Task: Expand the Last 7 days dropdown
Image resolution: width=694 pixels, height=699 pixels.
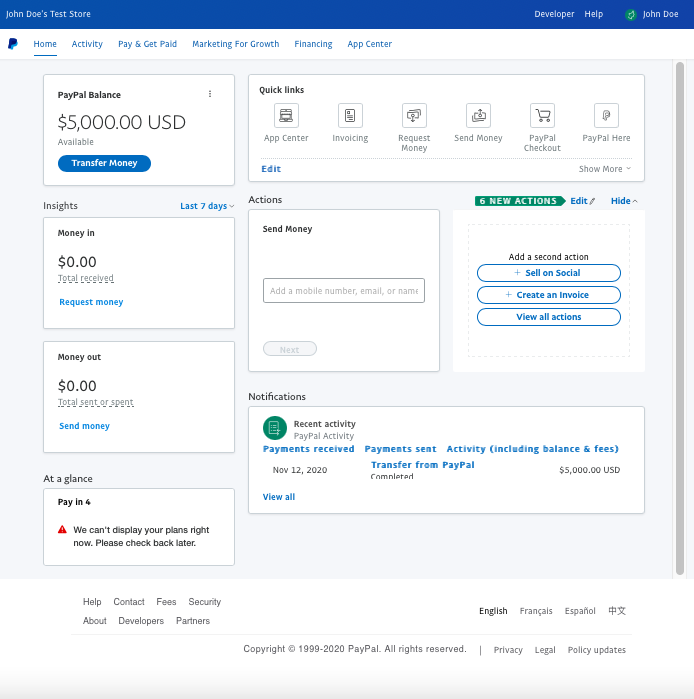Action: click(207, 206)
